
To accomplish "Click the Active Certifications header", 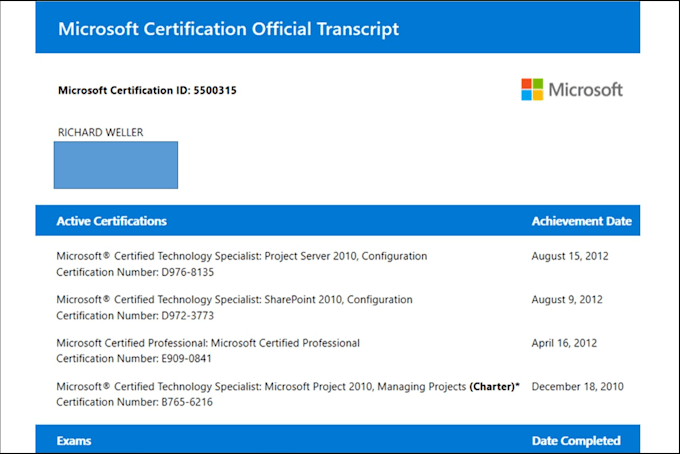I will 111,221.
